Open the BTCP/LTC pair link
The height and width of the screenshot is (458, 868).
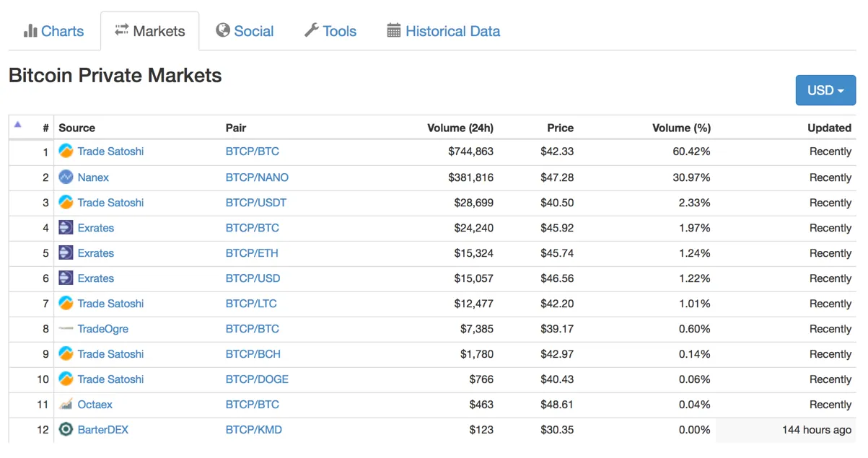point(251,304)
